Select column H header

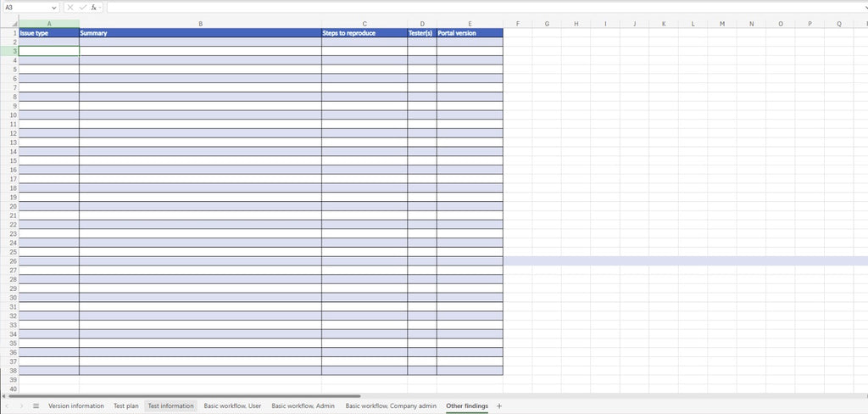(x=576, y=24)
